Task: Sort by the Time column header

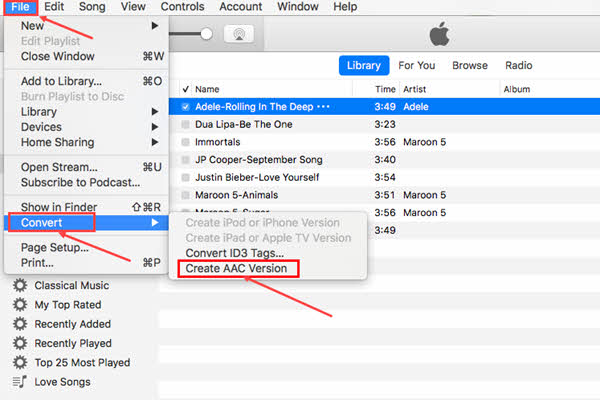Action: pos(385,89)
